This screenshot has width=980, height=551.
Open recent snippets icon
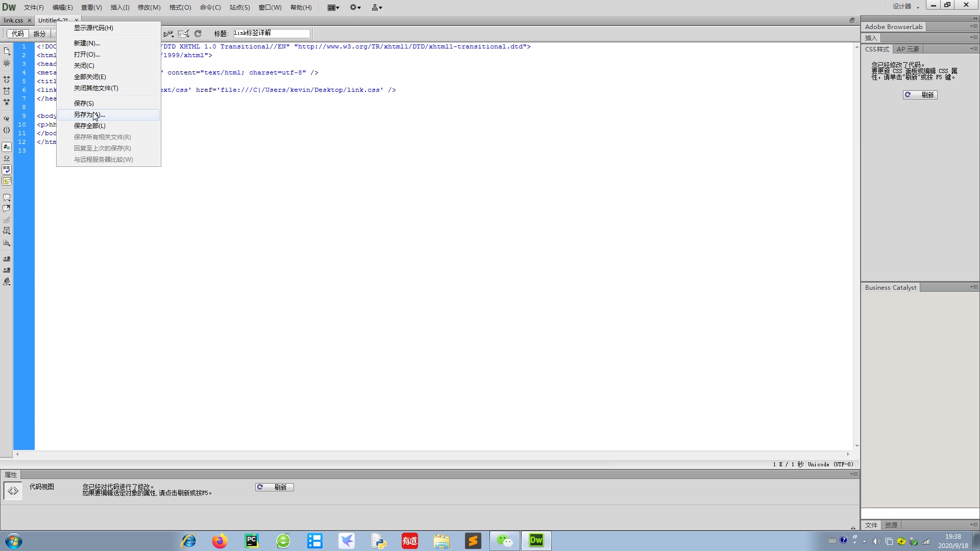7,231
